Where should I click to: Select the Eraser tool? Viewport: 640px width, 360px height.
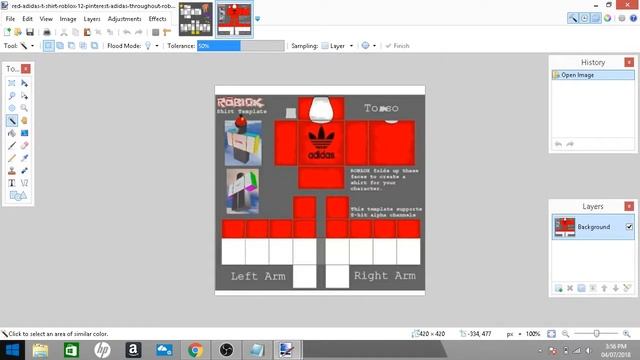tap(24, 146)
